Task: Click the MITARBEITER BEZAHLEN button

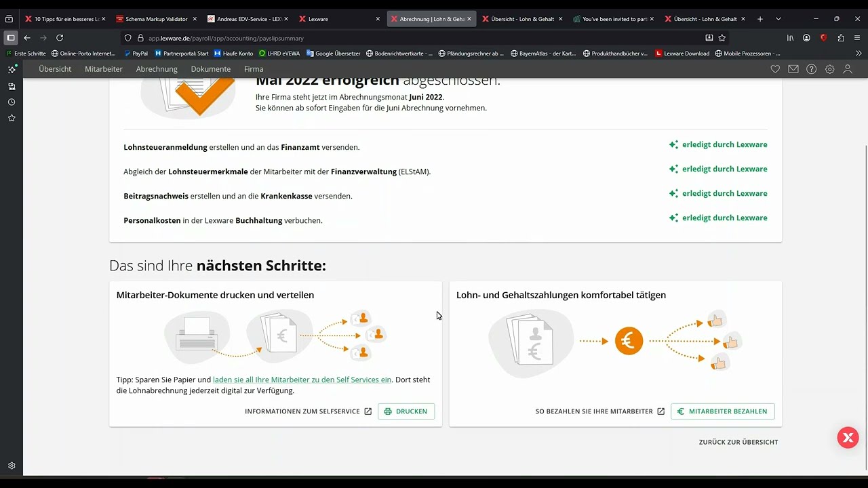Action: (x=722, y=411)
